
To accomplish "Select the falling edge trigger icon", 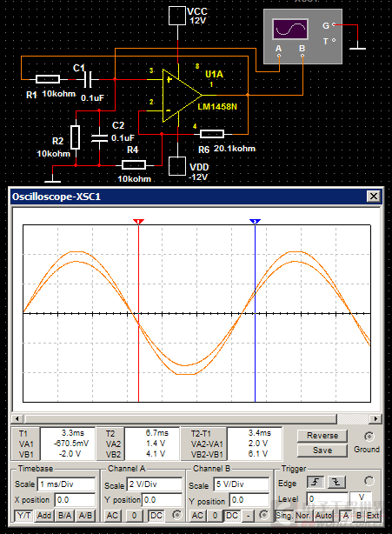I will click(336, 482).
